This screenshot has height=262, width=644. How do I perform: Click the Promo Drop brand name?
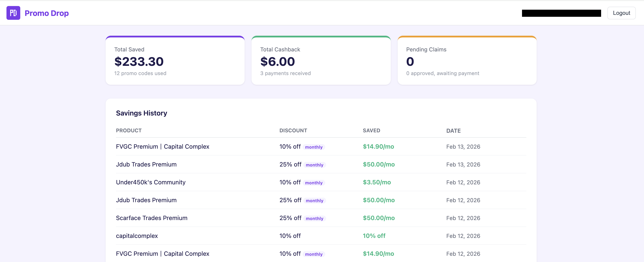coord(46,13)
